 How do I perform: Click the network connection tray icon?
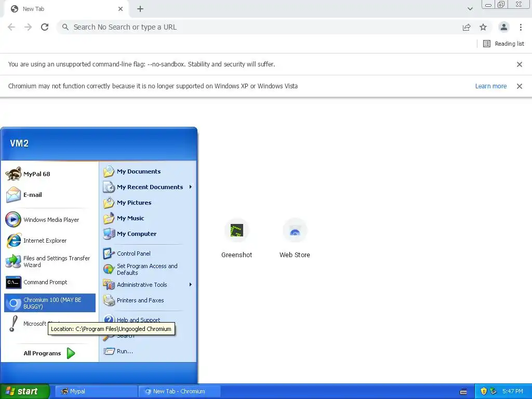[x=494, y=391]
